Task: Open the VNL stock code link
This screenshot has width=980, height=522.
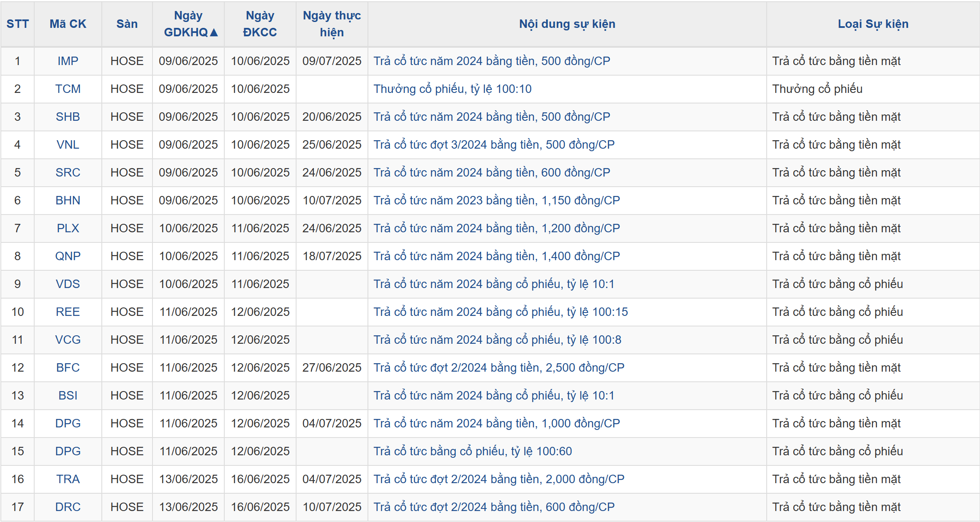Action: pyautogui.click(x=68, y=144)
